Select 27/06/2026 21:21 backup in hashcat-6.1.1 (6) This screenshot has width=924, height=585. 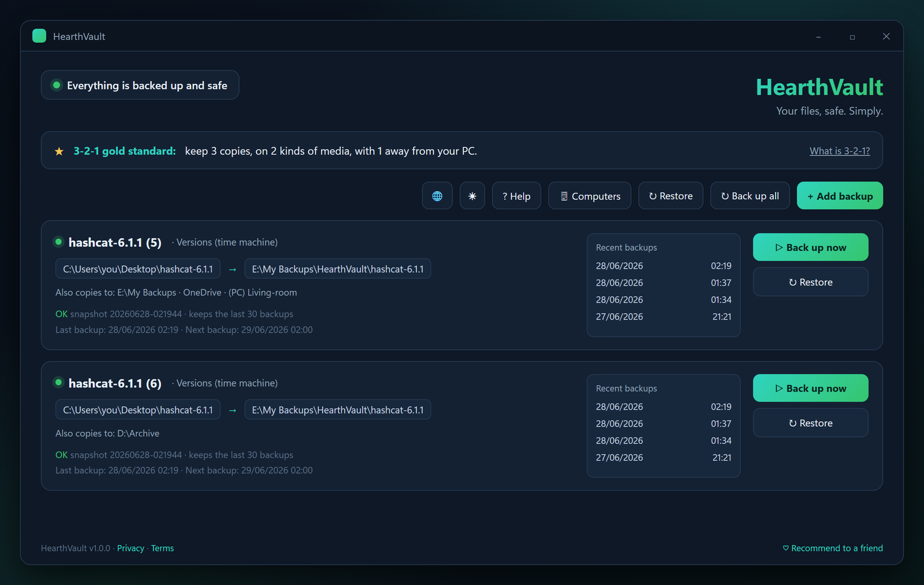(664, 457)
